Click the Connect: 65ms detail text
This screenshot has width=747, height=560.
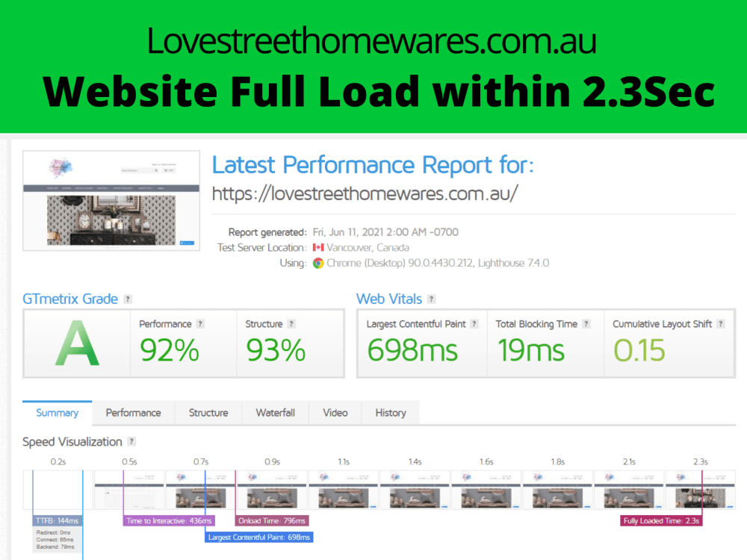[55, 540]
